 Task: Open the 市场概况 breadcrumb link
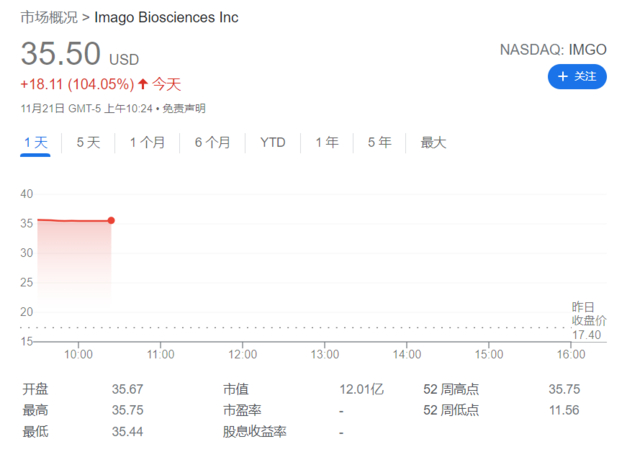[x=48, y=17]
